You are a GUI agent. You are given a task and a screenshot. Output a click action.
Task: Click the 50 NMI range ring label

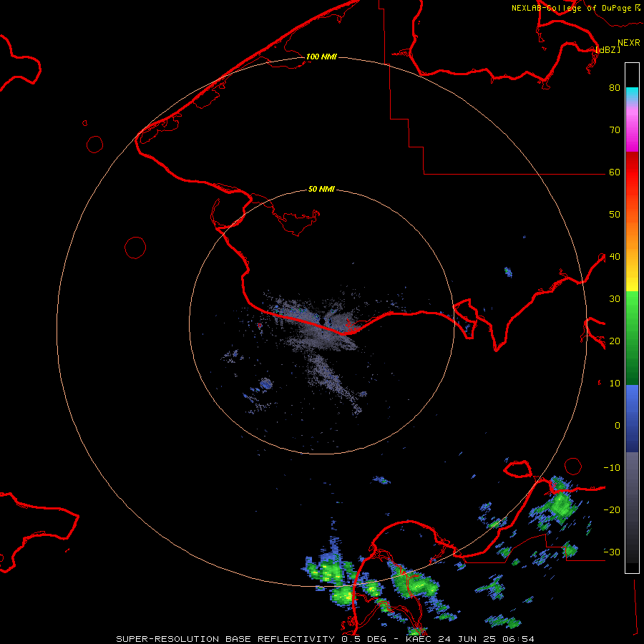click(x=321, y=190)
